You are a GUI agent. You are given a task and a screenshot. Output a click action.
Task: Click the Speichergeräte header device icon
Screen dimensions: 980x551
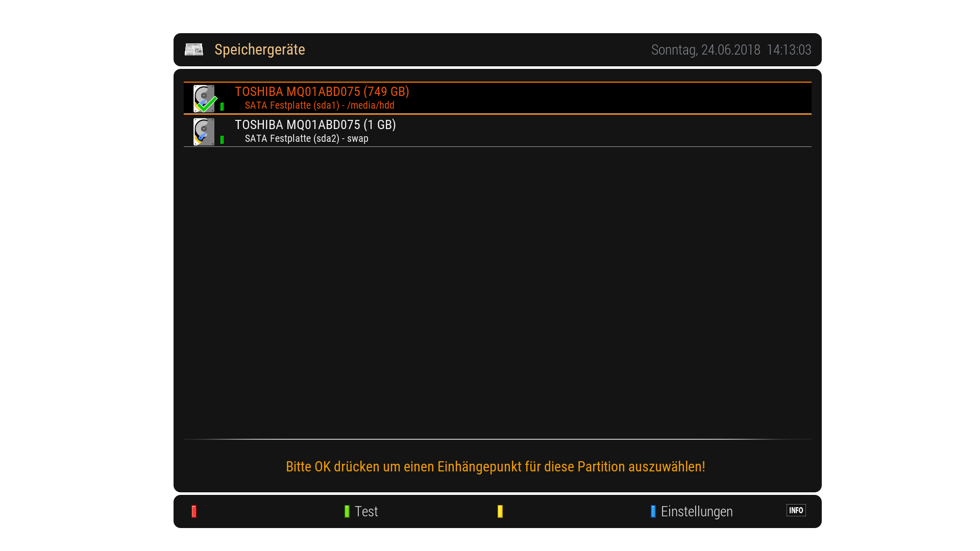194,49
